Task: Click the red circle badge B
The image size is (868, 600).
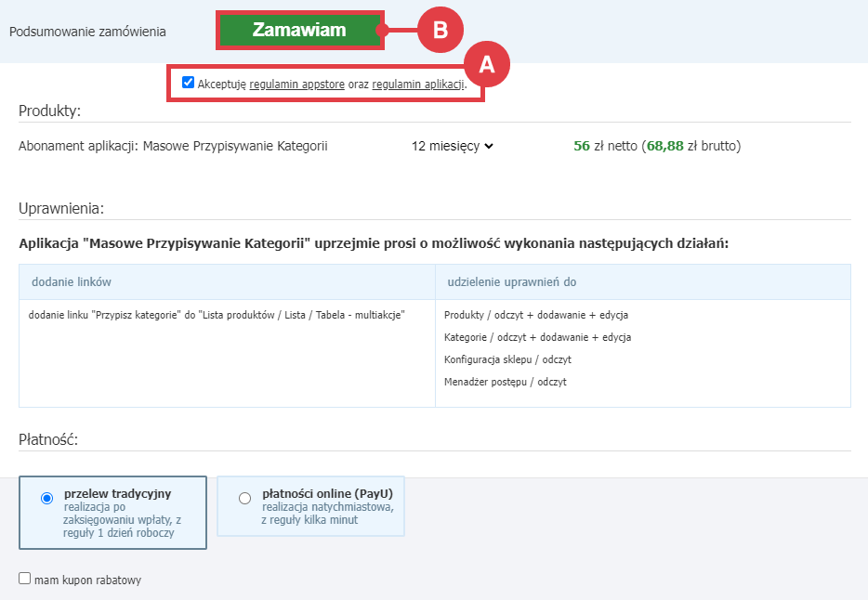Action: point(440,31)
